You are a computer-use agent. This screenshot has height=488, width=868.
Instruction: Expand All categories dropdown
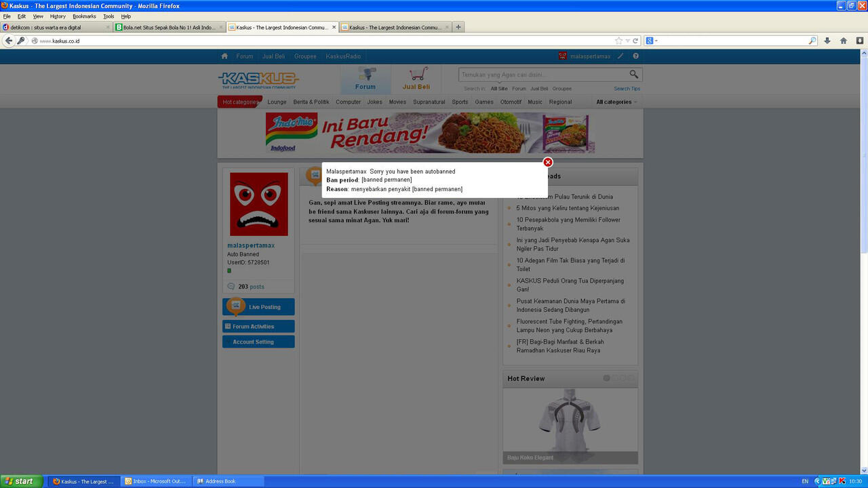[x=616, y=102]
